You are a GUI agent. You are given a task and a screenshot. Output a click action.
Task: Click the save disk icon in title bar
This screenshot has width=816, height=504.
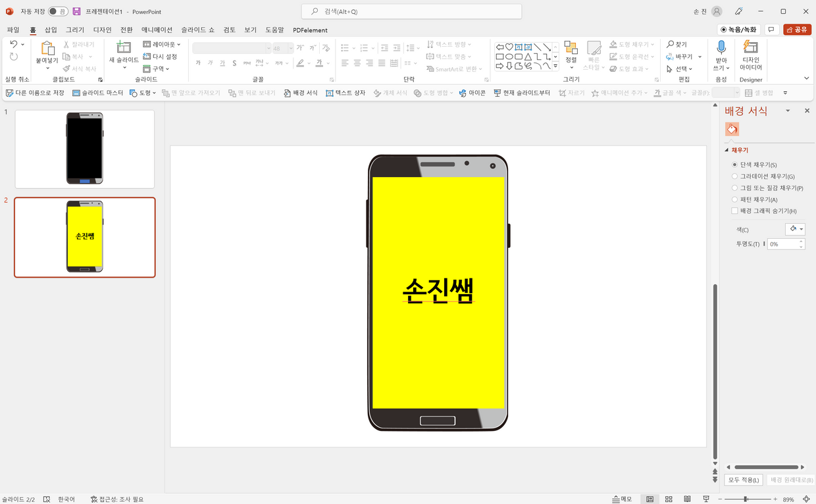(x=76, y=11)
